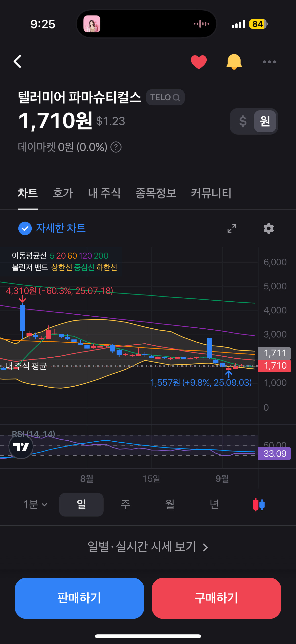Tap the red 1,710 price label
This screenshot has height=644, width=296.
click(274, 365)
